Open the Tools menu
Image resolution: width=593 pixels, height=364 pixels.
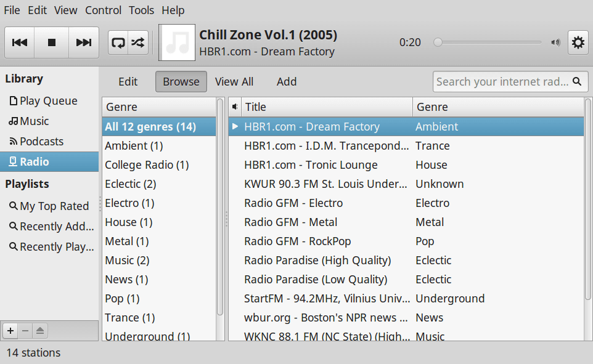[142, 10]
